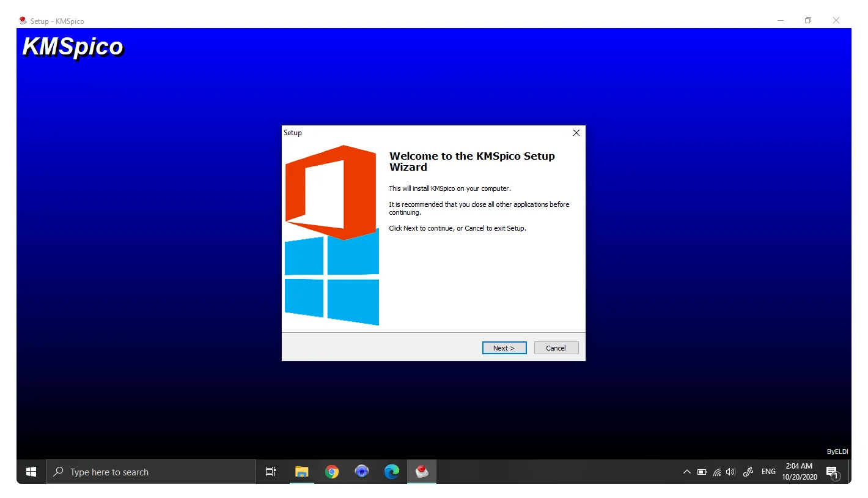
Task: Click the red button icon in title bar
Action: point(23,21)
